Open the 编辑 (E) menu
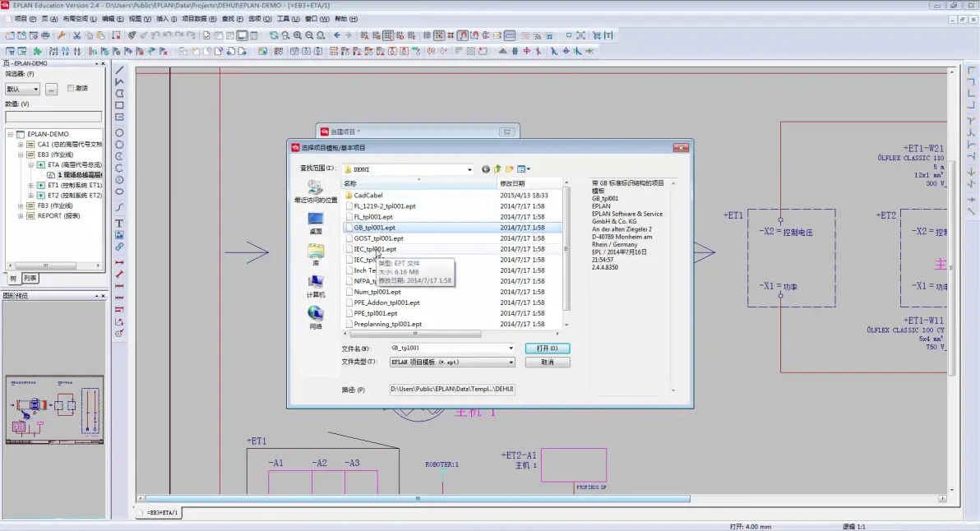The image size is (980, 531). (113, 19)
